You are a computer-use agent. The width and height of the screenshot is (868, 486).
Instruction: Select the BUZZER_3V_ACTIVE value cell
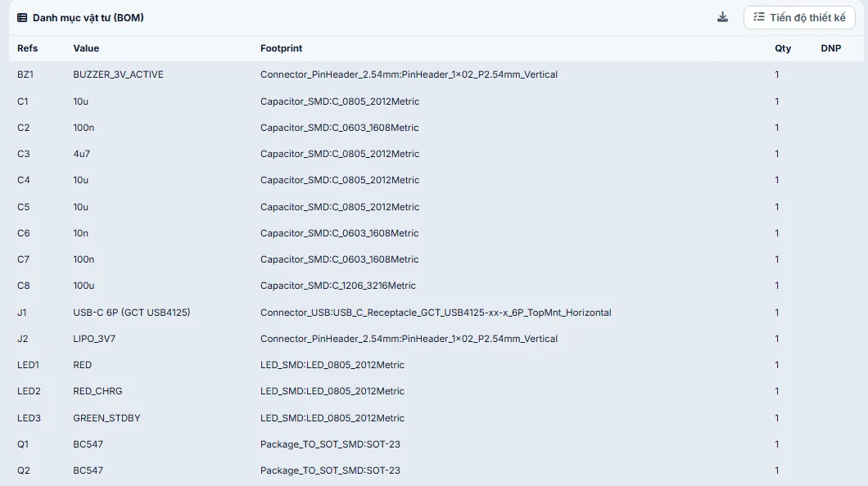pos(118,74)
